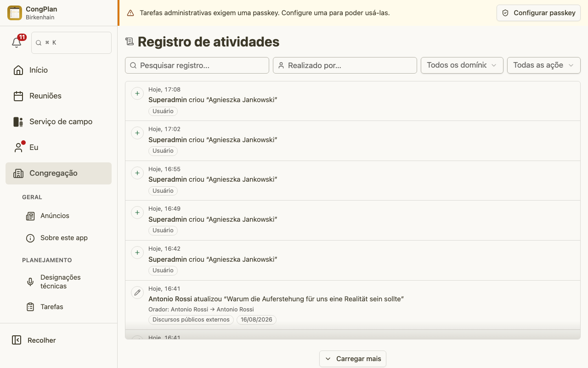Click the Hoje, 16:42 timestamp
This screenshot has height=368, width=588.
[x=164, y=249]
